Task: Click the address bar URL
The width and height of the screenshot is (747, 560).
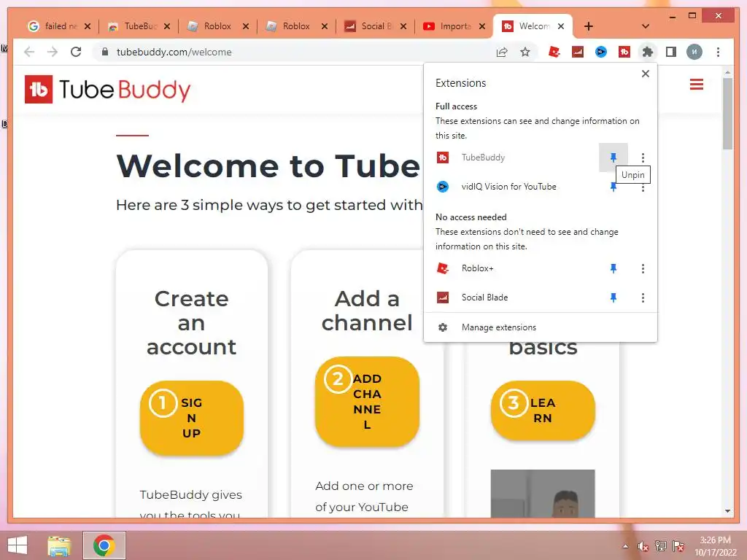Action: coord(174,52)
